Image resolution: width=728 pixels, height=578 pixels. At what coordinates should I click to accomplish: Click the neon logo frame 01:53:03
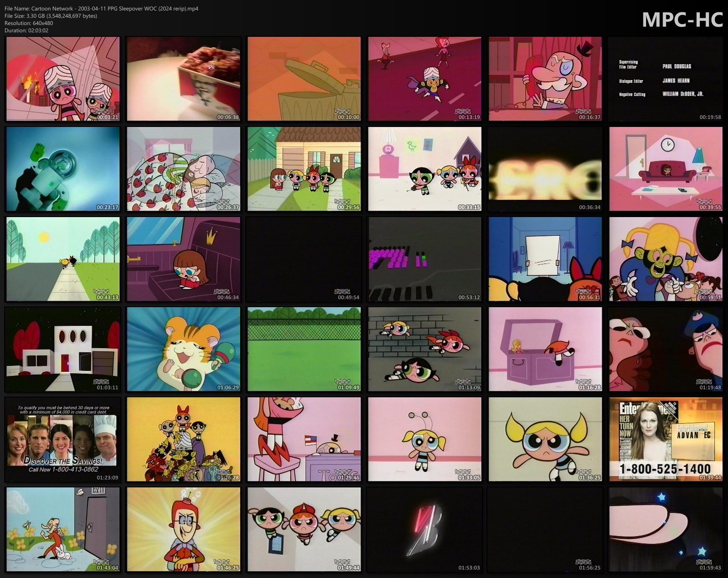pyautogui.click(x=425, y=530)
